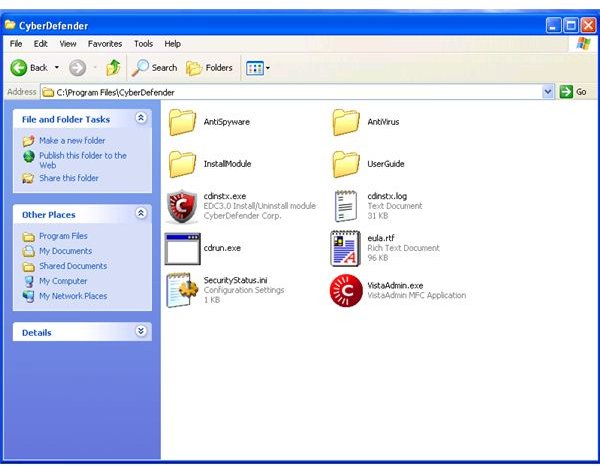
Task: Click the address path text field
Action: click(x=298, y=92)
